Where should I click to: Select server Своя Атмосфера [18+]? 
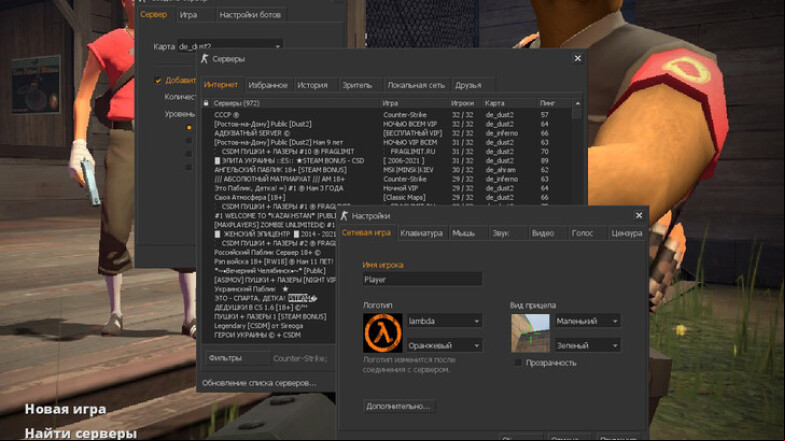coord(385,197)
